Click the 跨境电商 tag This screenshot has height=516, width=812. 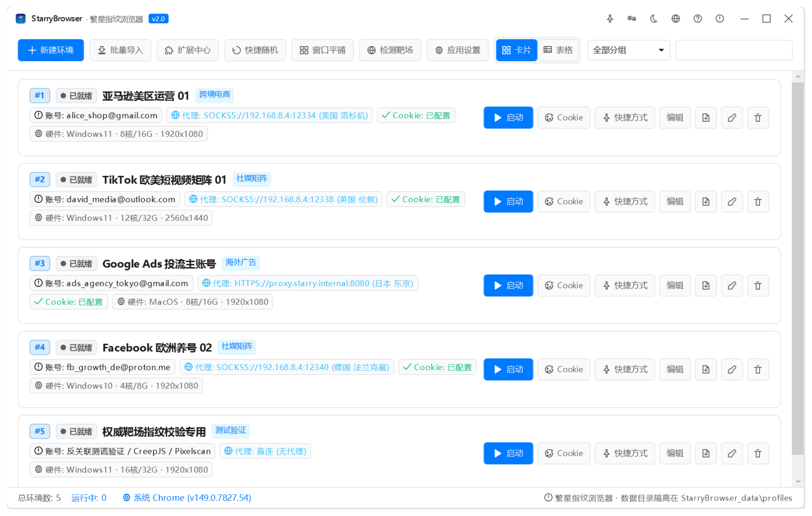pos(215,95)
